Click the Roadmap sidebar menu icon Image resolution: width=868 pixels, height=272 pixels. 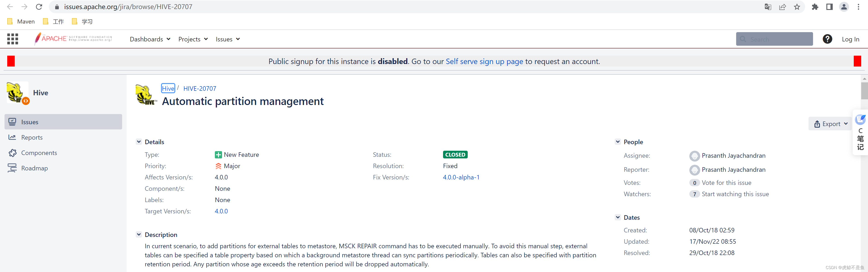pyautogui.click(x=12, y=168)
